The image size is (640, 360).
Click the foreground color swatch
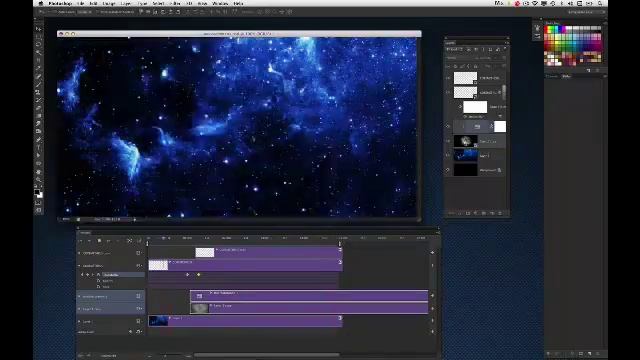(x=37, y=191)
